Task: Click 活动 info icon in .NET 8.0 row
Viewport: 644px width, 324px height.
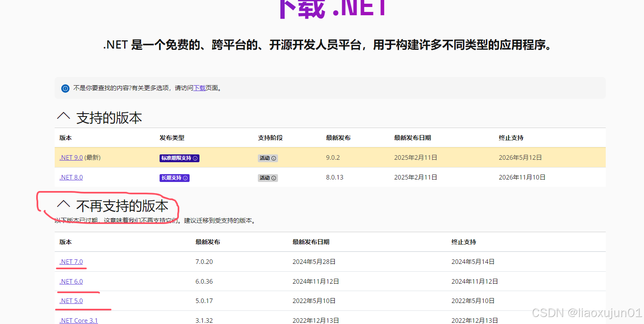Action: (x=274, y=178)
